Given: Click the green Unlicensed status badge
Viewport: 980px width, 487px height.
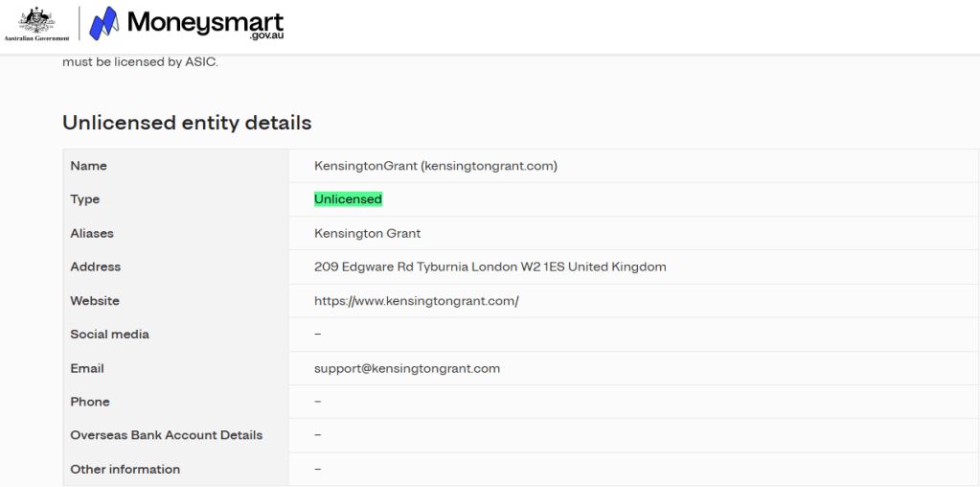Looking at the screenshot, I should pos(348,199).
